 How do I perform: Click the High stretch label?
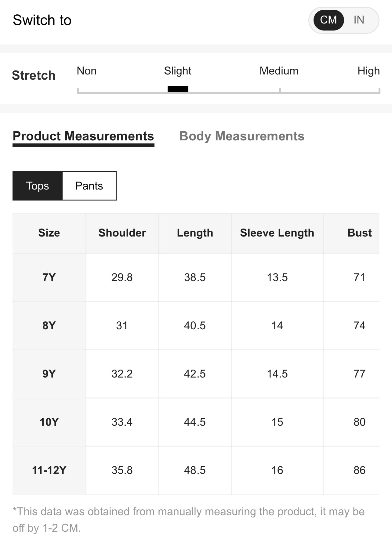(x=368, y=71)
